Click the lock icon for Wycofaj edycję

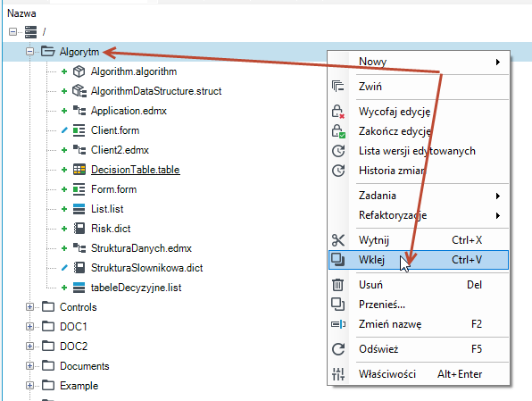(x=338, y=112)
